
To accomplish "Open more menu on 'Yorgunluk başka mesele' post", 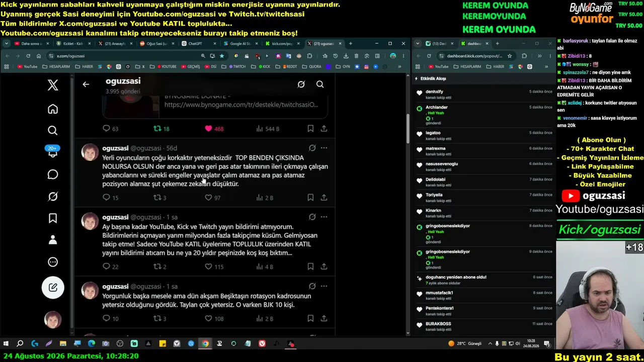I will (324, 286).
